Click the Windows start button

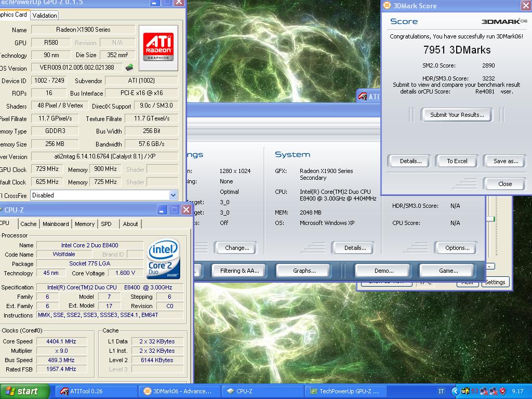(x=24, y=391)
